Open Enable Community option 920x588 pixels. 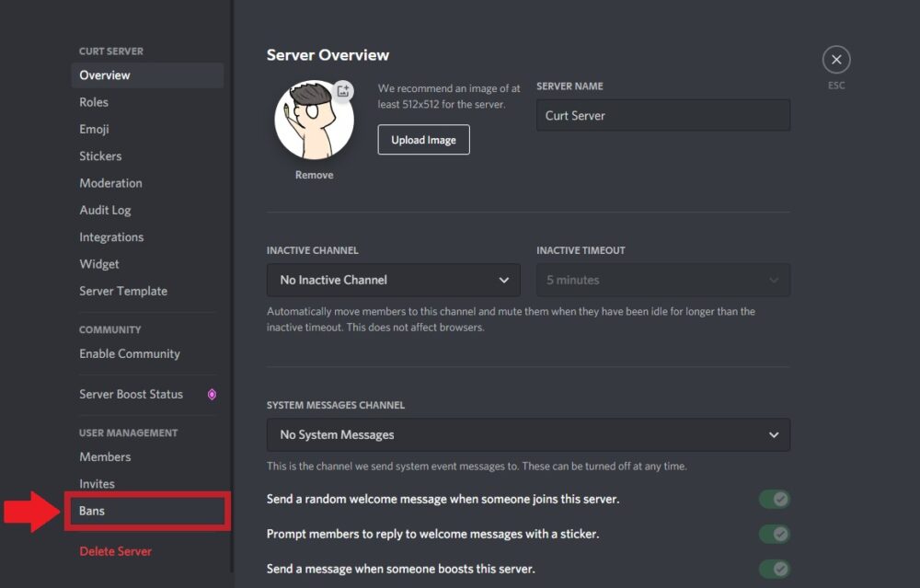point(130,353)
